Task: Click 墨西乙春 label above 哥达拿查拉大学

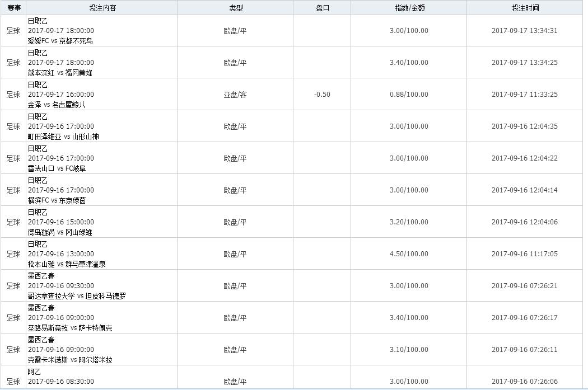Action: click(41, 276)
